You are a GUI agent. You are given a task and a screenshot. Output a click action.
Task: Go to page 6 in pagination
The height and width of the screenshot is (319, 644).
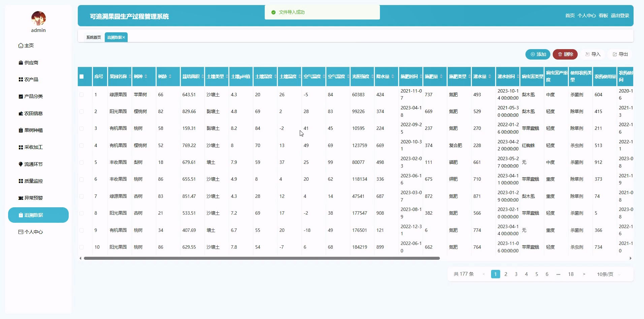pos(547,274)
